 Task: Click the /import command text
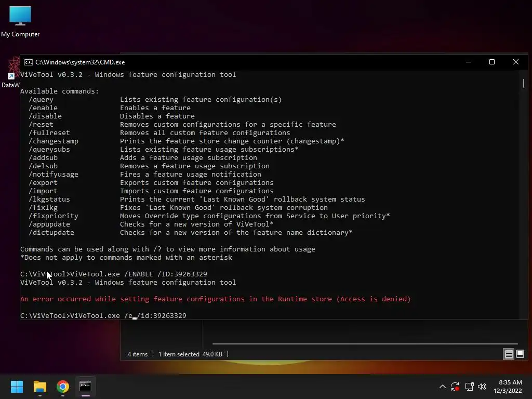point(43,191)
